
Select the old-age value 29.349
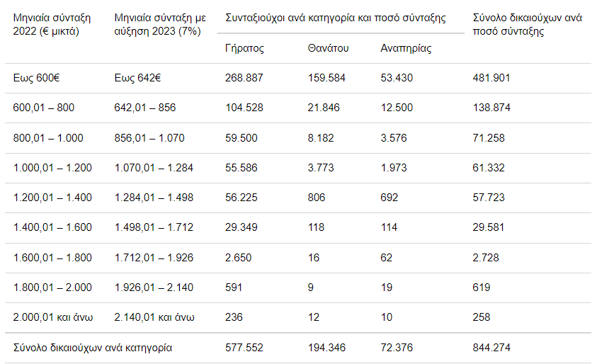241,227
